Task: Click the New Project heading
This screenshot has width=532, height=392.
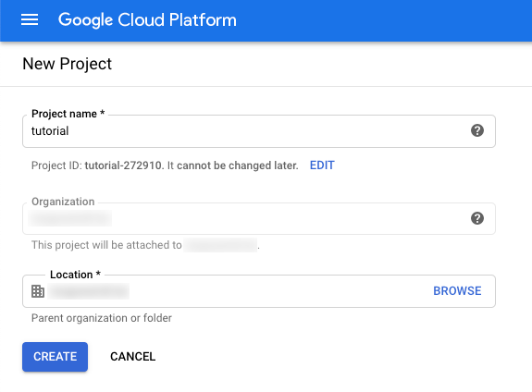Action: (x=68, y=64)
